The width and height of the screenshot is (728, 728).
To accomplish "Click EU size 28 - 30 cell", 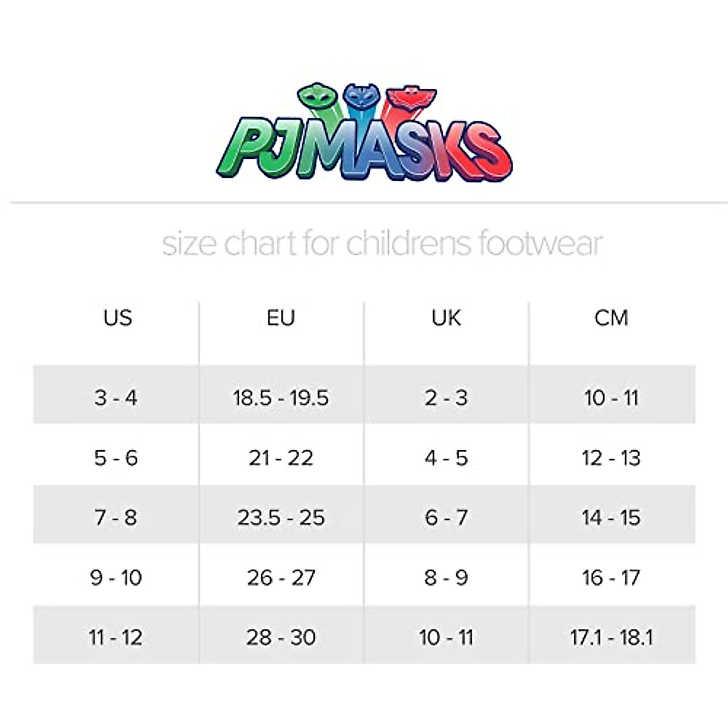I will pos(281,638).
